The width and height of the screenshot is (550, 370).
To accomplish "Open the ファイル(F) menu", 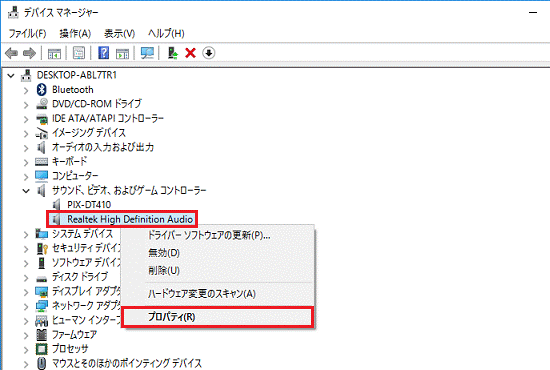I will (27, 34).
